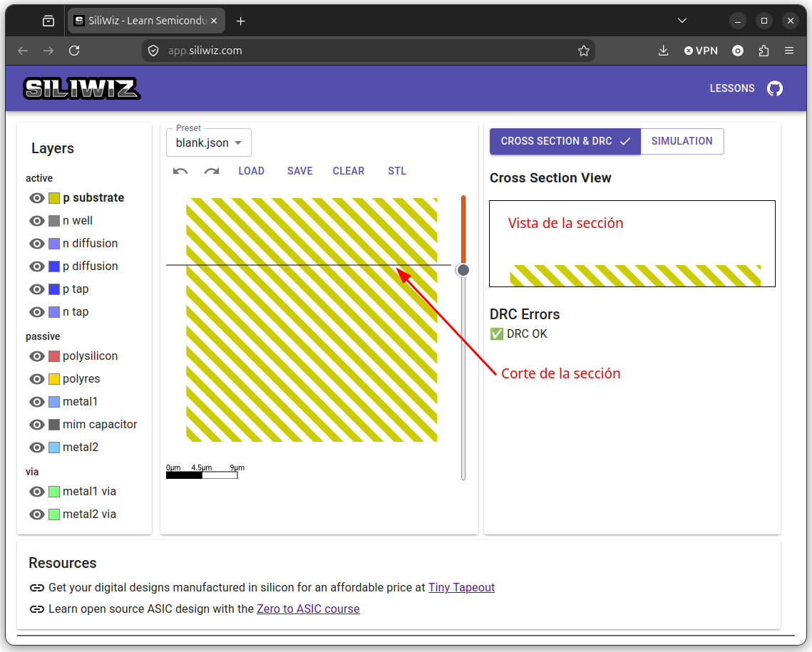Screen dimensions: 812x652
Task: Select the mim capacitor layer name
Action: (100, 424)
